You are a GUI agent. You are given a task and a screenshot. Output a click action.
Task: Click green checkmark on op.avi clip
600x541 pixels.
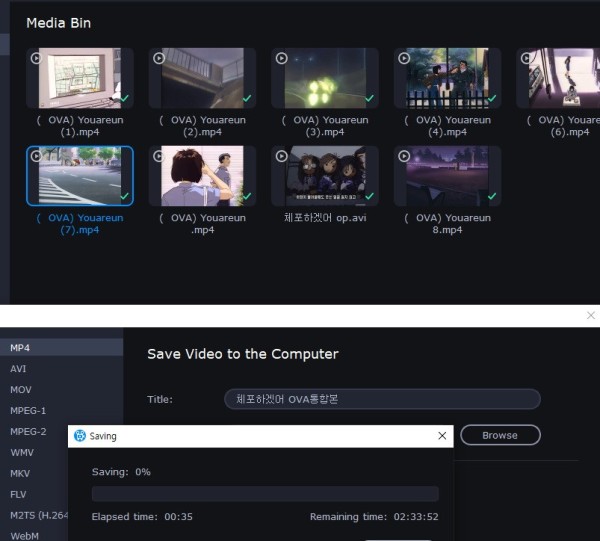click(370, 196)
